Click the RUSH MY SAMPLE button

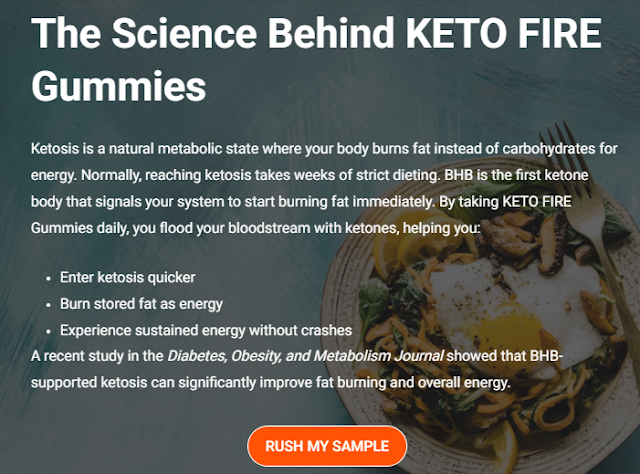pos(327,446)
